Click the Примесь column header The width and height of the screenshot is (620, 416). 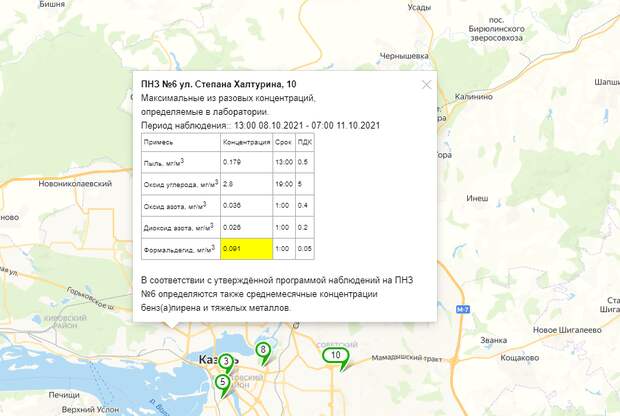point(159,142)
